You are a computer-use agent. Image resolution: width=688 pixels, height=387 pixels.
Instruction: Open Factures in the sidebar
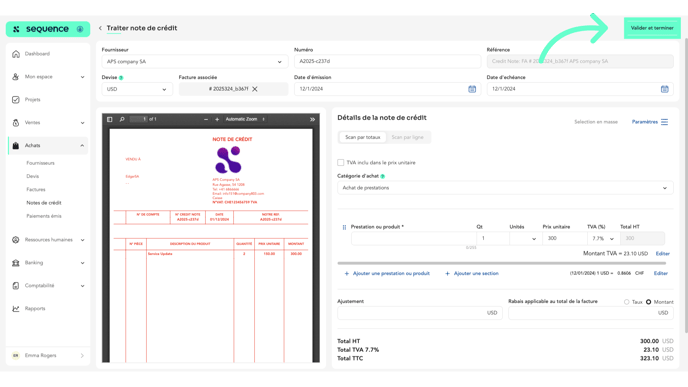click(x=36, y=190)
